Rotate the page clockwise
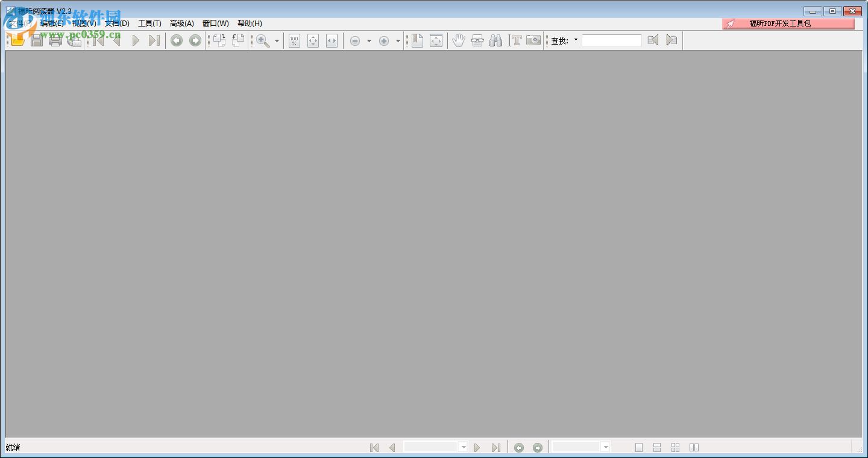868x458 pixels. tap(219, 40)
